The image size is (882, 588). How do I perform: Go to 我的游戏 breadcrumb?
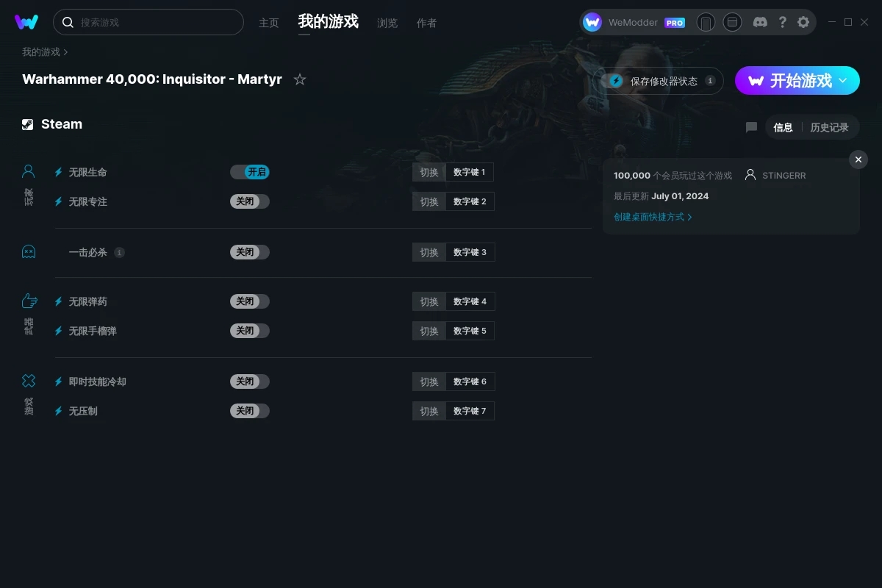point(41,52)
